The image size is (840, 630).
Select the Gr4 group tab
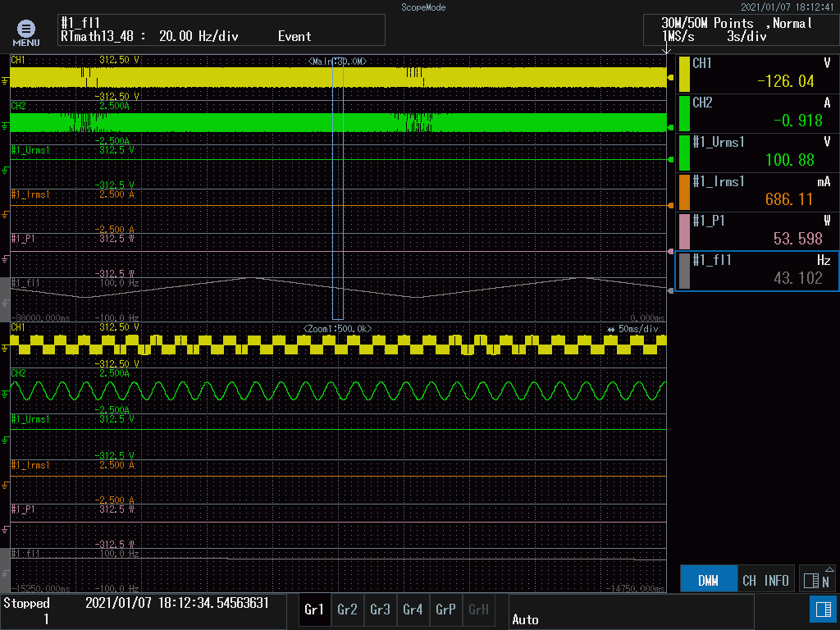[x=413, y=609]
